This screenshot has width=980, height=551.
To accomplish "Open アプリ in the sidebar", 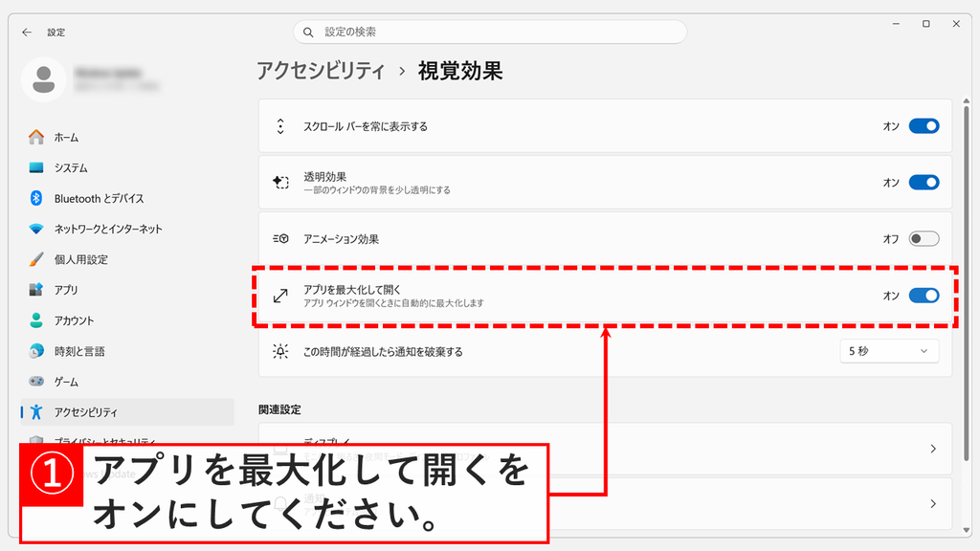I will coord(127,290).
